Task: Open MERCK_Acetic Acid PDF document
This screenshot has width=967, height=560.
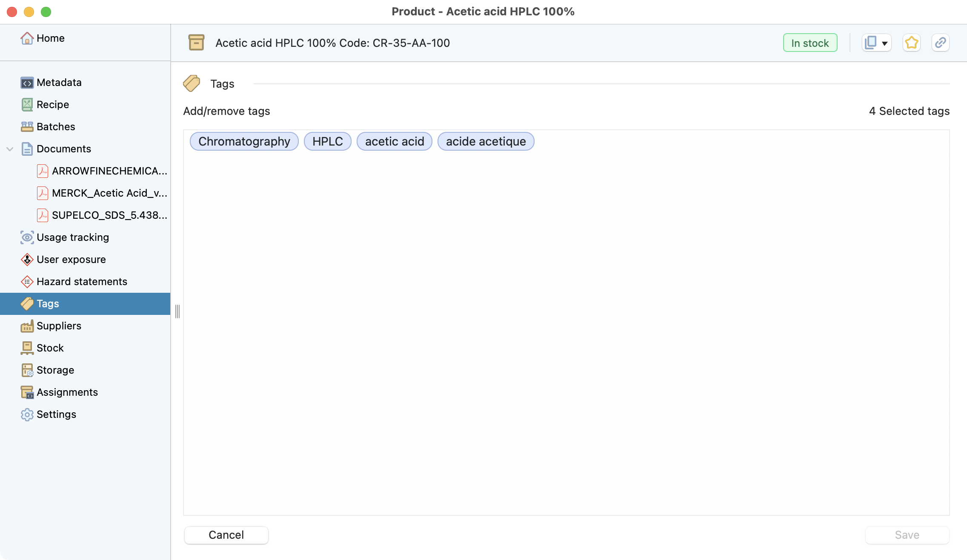Action: pos(109,193)
